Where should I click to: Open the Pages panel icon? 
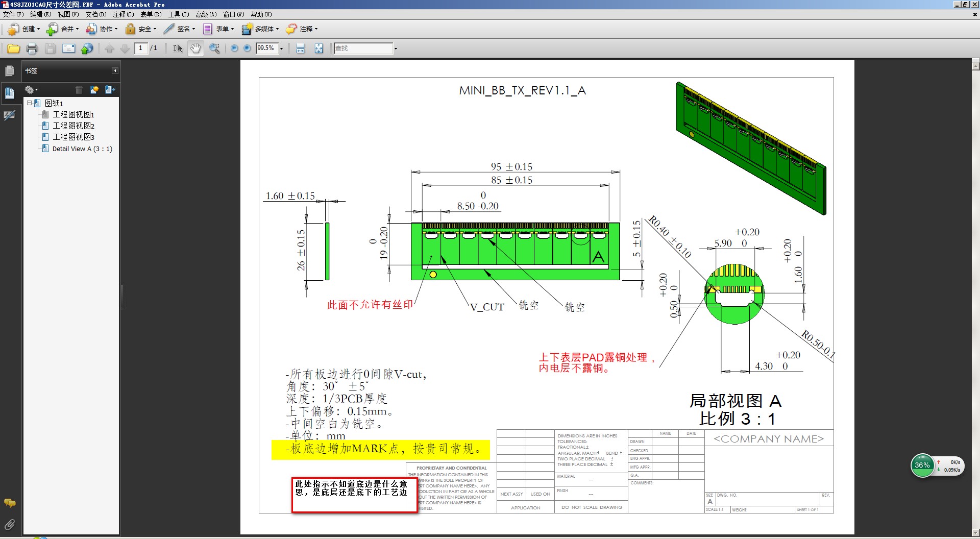(10, 71)
